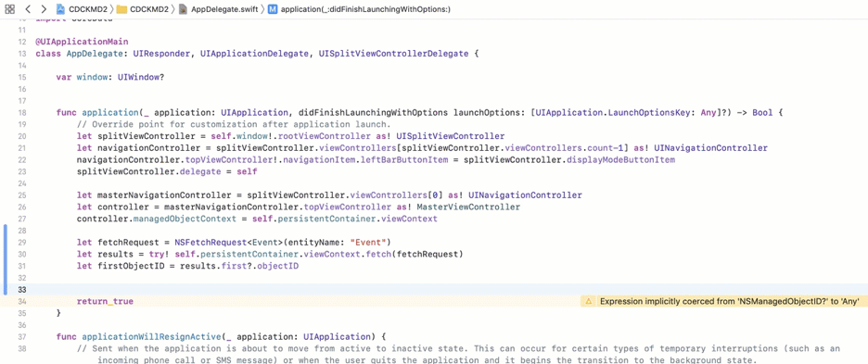Click UISplitViewControllerDelegate in class declaration

click(393, 55)
